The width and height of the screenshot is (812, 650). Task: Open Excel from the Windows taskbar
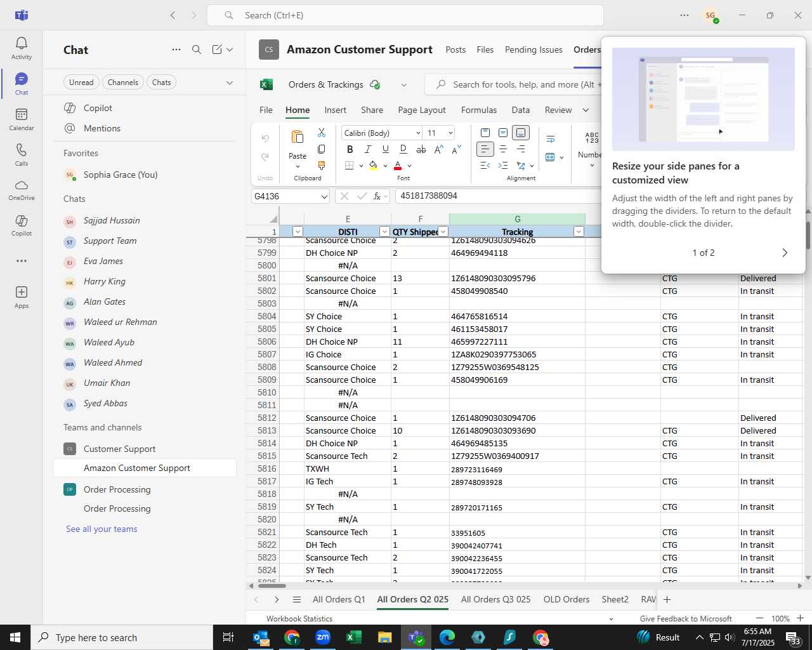pos(353,637)
